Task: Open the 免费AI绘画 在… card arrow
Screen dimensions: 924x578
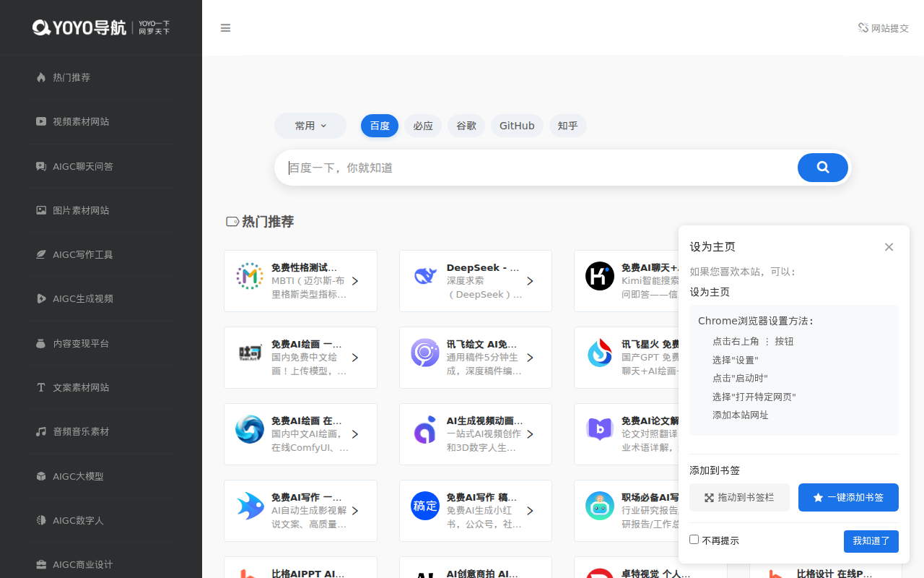Action: click(x=355, y=434)
